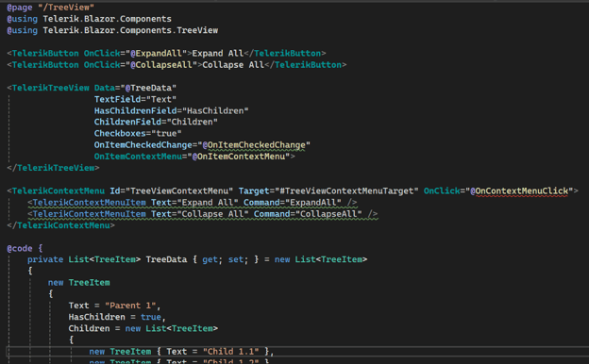The image size is (589, 364).
Task: Click the OnItemContextMenu attribute name
Action: [x=138, y=157]
